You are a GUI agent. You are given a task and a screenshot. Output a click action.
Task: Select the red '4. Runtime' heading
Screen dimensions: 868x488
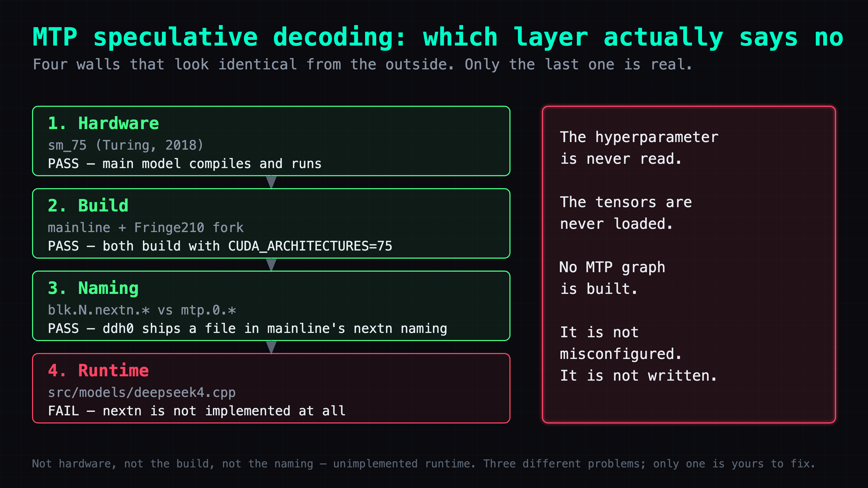pyautogui.click(x=98, y=370)
